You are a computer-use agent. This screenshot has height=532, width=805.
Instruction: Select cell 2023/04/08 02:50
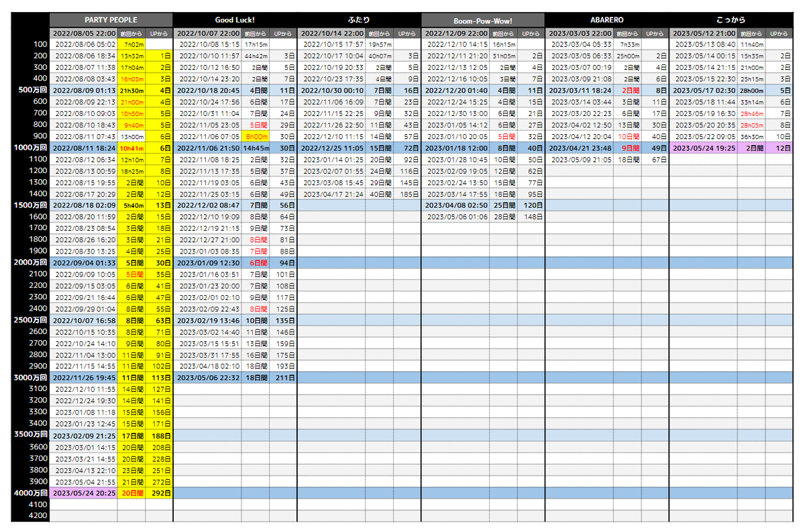pos(455,205)
